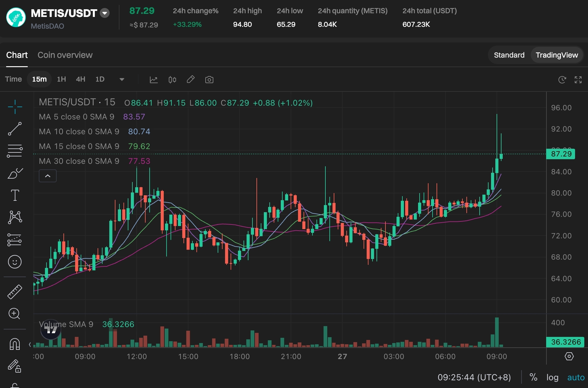
Task: Open timezone setting 09:25:44 (UTC+8)
Action: pyautogui.click(x=474, y=377)
